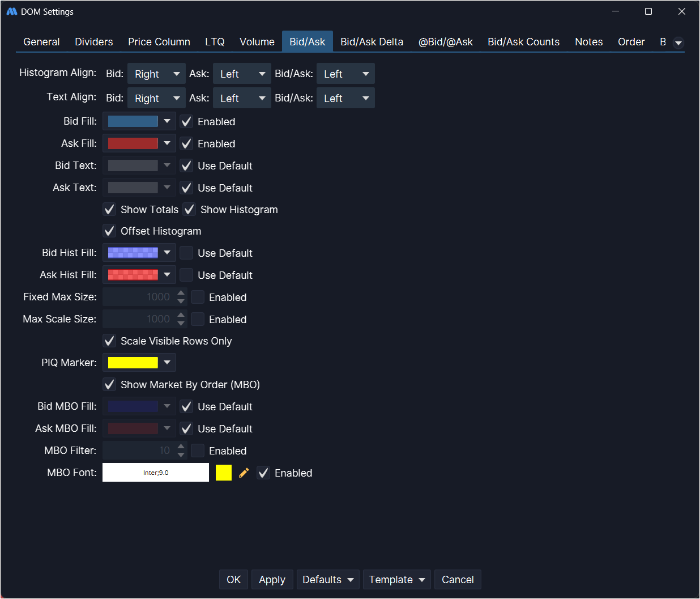Click the MBO Font Inter;9.0 field

156,473
